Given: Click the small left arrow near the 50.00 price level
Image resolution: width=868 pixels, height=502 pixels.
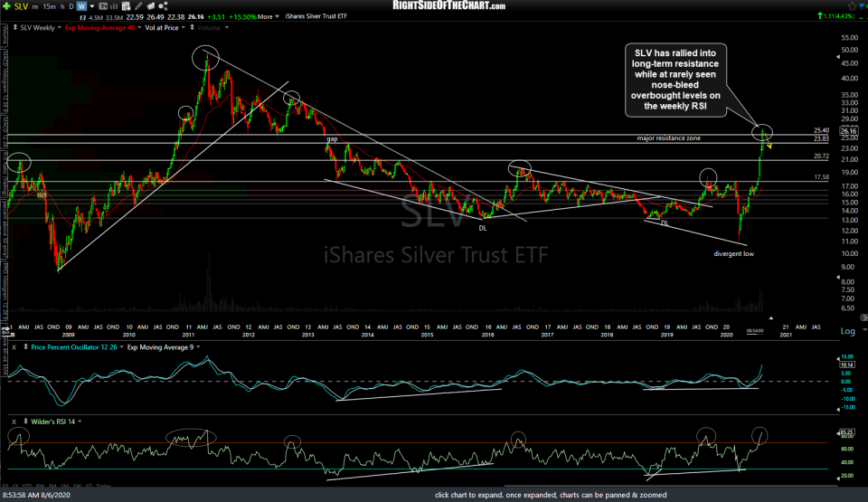Looking at the screenshot, I should click(x=837, y=56).
